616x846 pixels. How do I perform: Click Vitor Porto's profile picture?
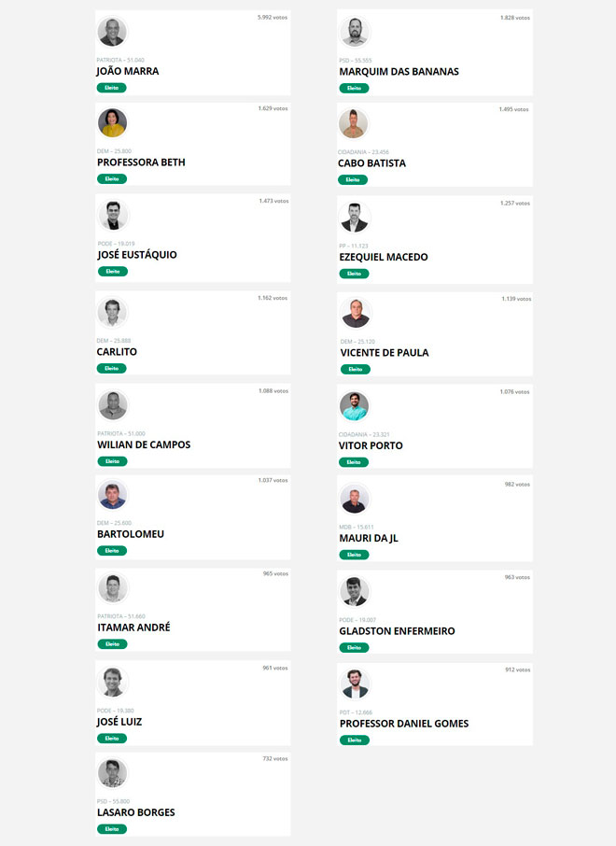point(355,406)
